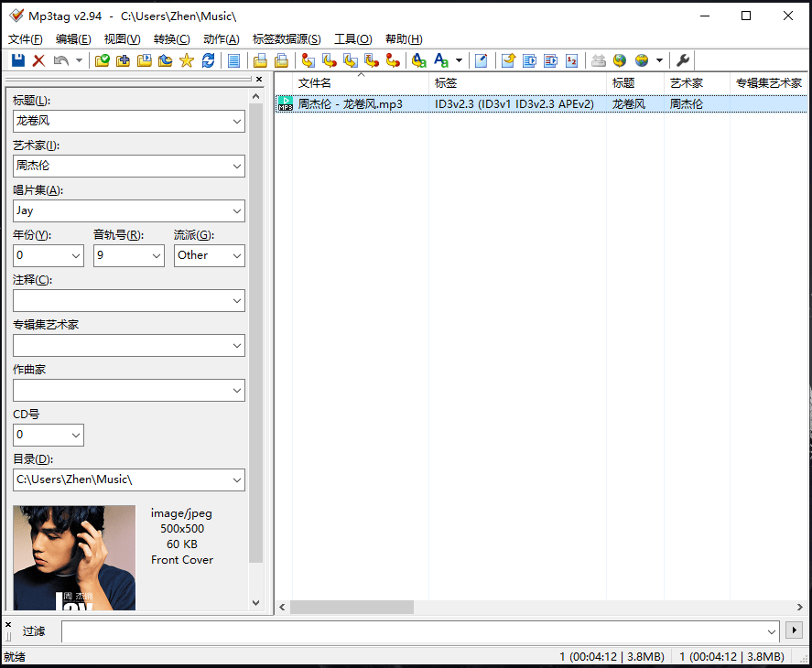This screenshot has width=812, height=668.
Task: Open the 标题 (Title) dropdown
Action: pyautogui.click(x=236, y=121)
